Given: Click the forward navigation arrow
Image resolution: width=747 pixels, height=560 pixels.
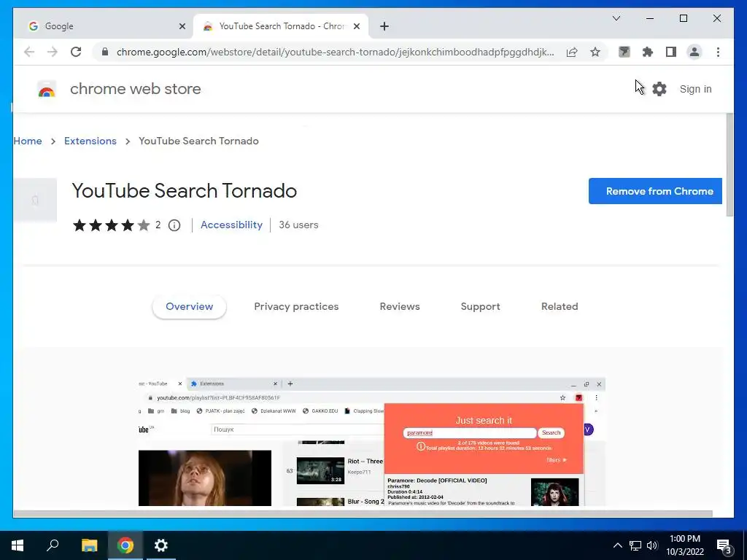Looking at the screenshot, I should pos(53,52).
